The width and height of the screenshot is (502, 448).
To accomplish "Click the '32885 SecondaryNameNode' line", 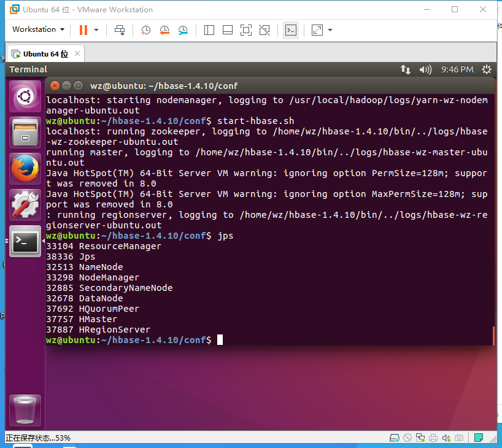I will pos(109,288).
